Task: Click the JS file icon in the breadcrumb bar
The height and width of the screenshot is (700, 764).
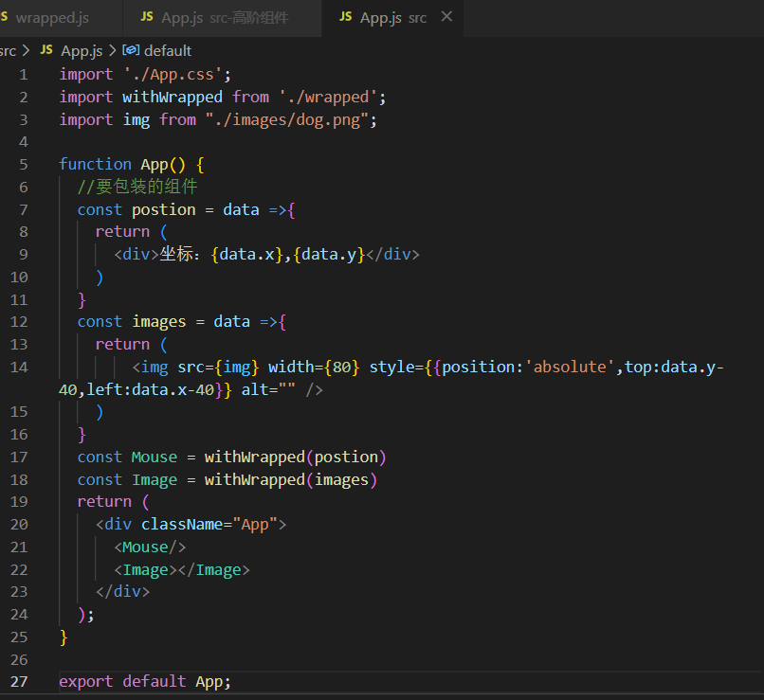Action: click(x=45, y=50)
